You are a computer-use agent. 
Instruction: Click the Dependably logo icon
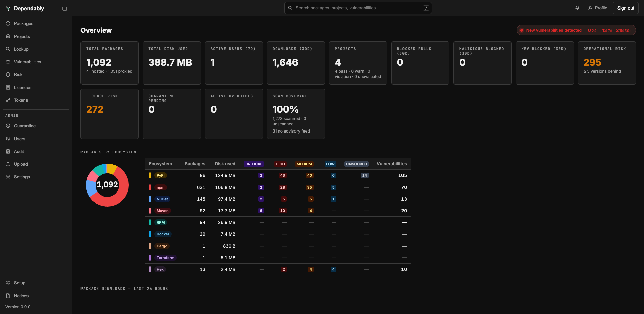click(8, 9)
